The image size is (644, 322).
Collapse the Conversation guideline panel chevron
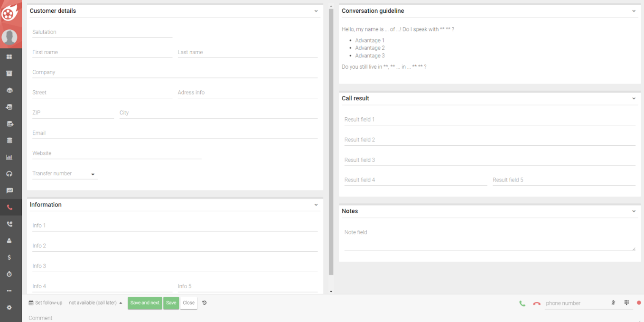(634, 11)
